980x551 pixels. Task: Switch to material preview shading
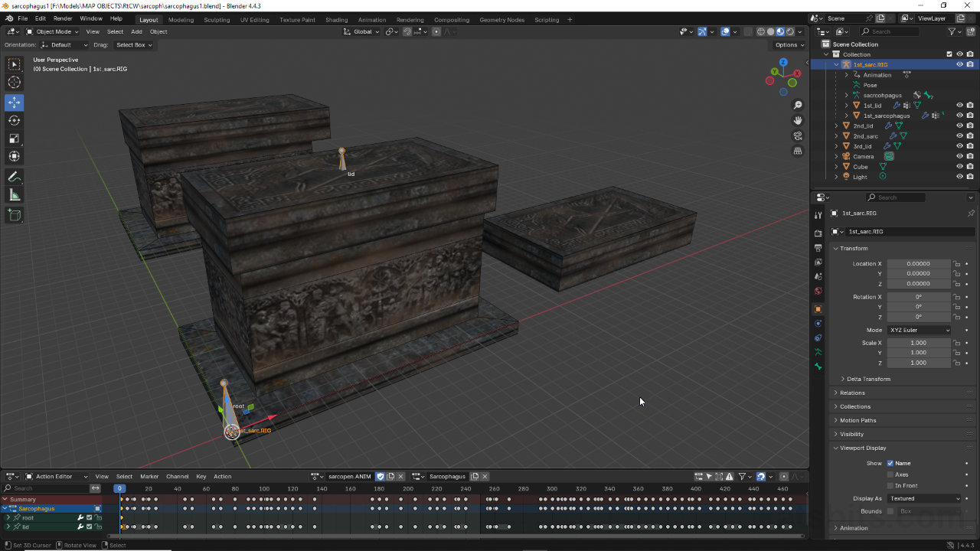(780, 31)
